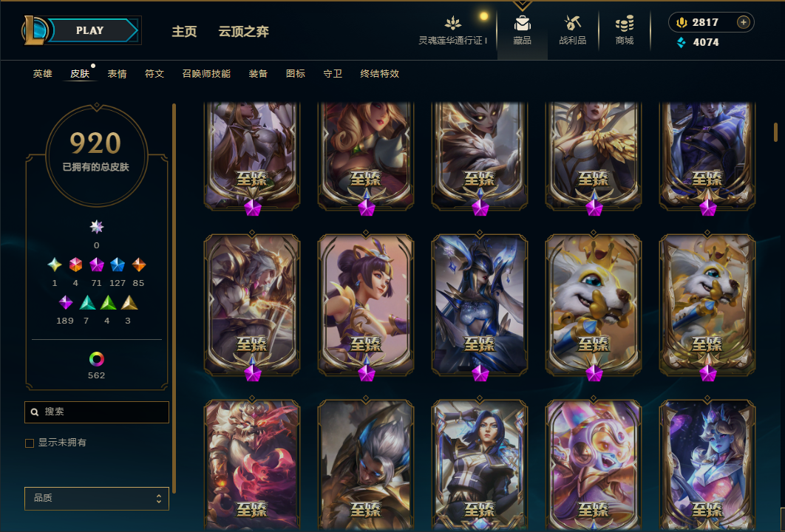This screenshot has width=785, height=532.
Task: Click the orange gem rarity icon showing 85
Action: pyautogui.click(x=139, y=265)
